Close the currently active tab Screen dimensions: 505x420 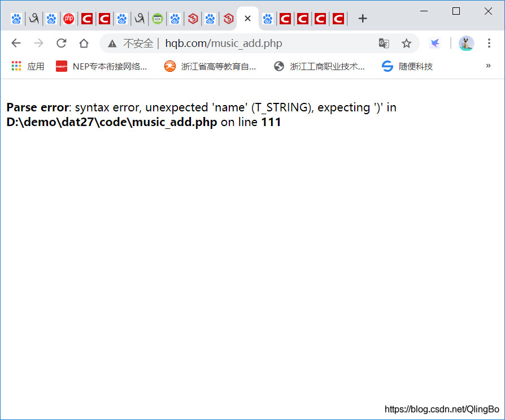click(x=247, y=19)
